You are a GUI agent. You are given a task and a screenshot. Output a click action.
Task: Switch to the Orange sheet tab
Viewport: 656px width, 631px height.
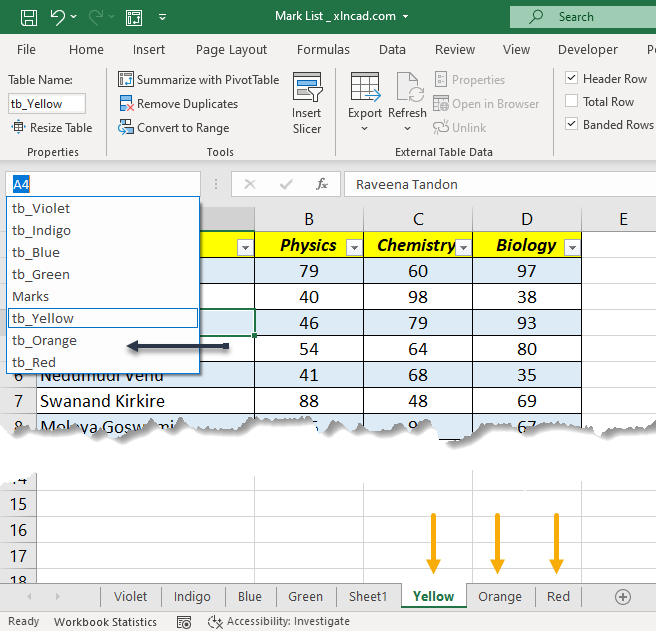(500, 596)
